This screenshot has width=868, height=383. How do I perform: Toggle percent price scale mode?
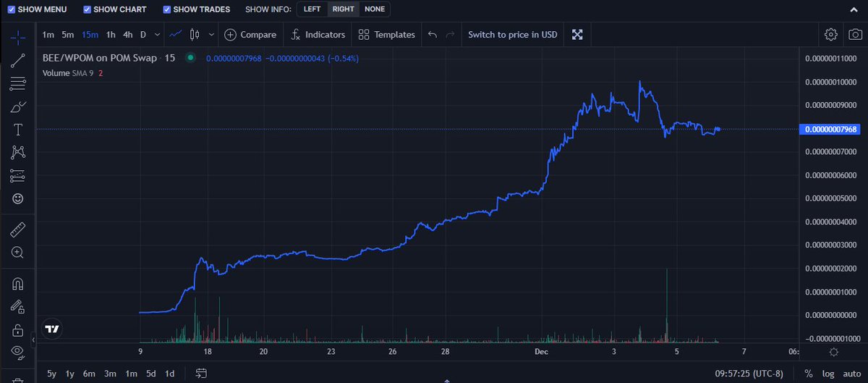808,374
